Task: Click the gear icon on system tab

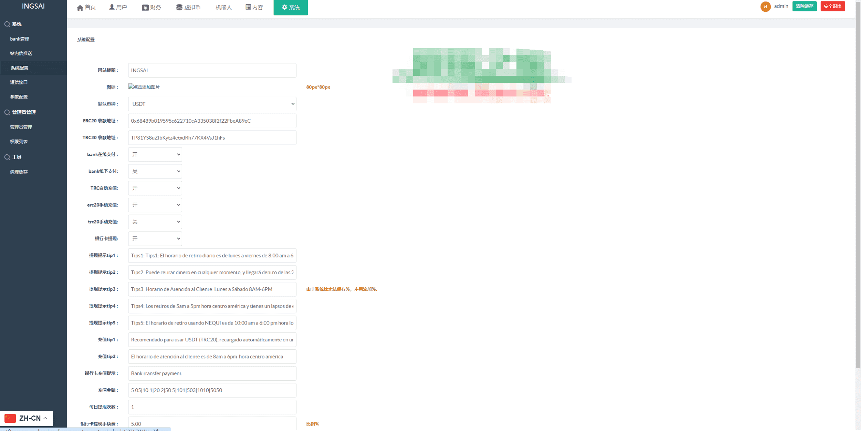Action: [284, 7]
